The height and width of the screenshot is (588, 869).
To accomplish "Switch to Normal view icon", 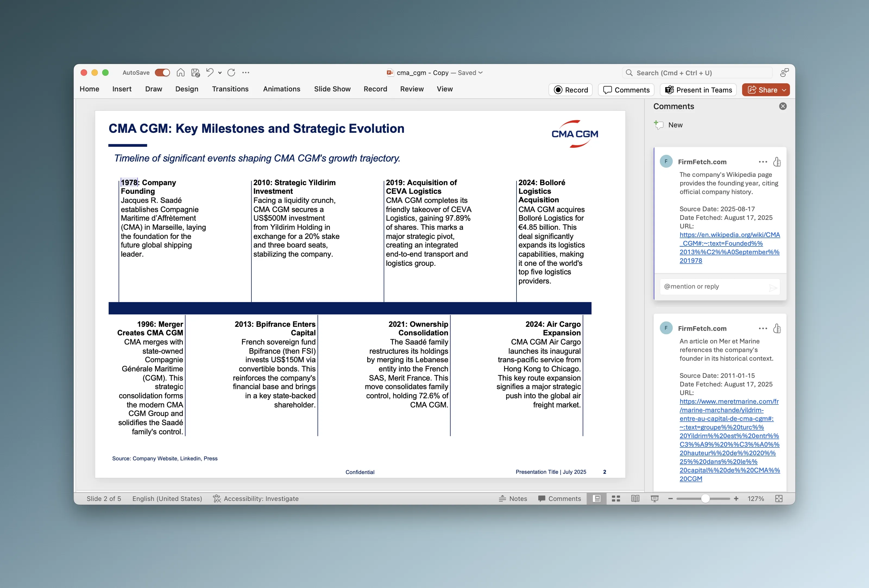I will tap(597, 498).
